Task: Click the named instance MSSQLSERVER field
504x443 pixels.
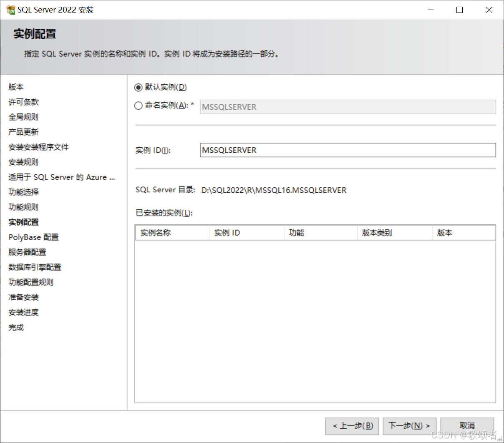Action: point(348,107)
